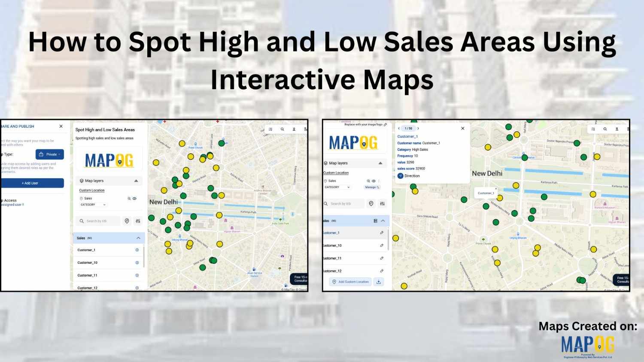The height and width of the screenshot is (362, 644).
Task: Click the settings gear next to Customer_10
Action: coord(137,262)
